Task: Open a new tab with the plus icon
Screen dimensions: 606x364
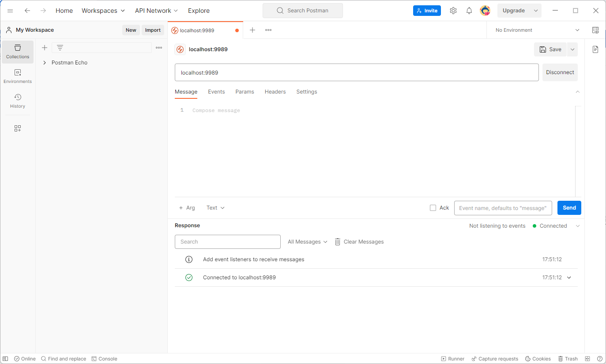Action: pos(252,30)
